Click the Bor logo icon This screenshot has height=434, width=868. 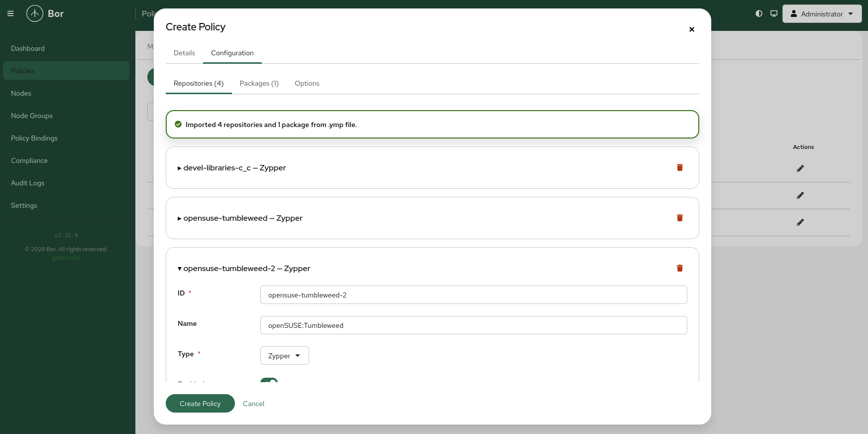35,13
